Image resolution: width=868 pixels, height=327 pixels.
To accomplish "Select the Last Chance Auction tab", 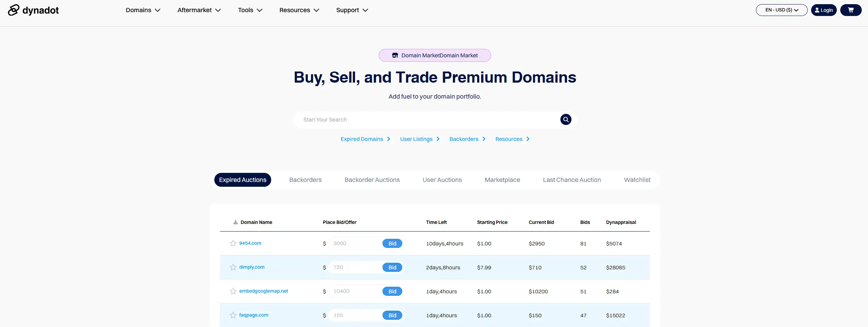I will pos(571,180).
